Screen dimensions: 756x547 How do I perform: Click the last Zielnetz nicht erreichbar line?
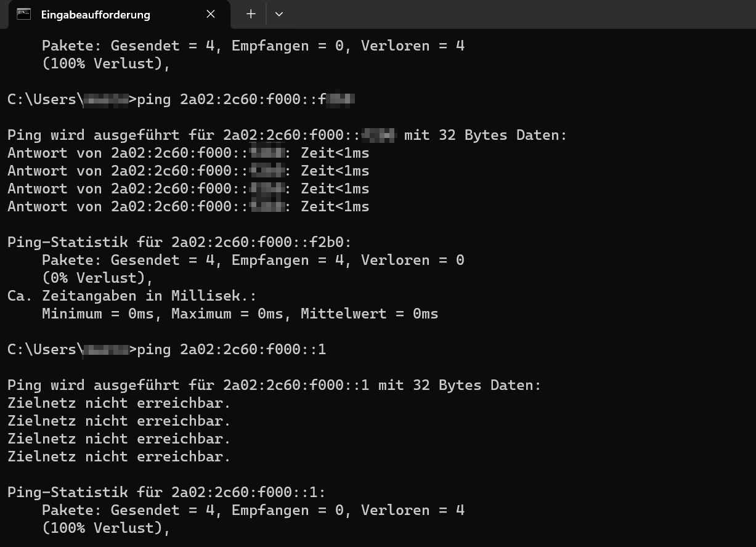119,456
